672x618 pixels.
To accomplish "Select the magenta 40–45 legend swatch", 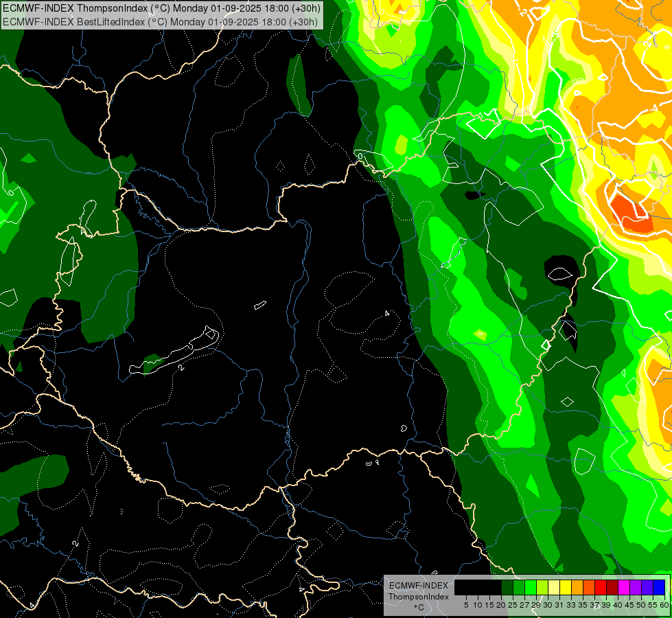I will click(x=624, y=588).
